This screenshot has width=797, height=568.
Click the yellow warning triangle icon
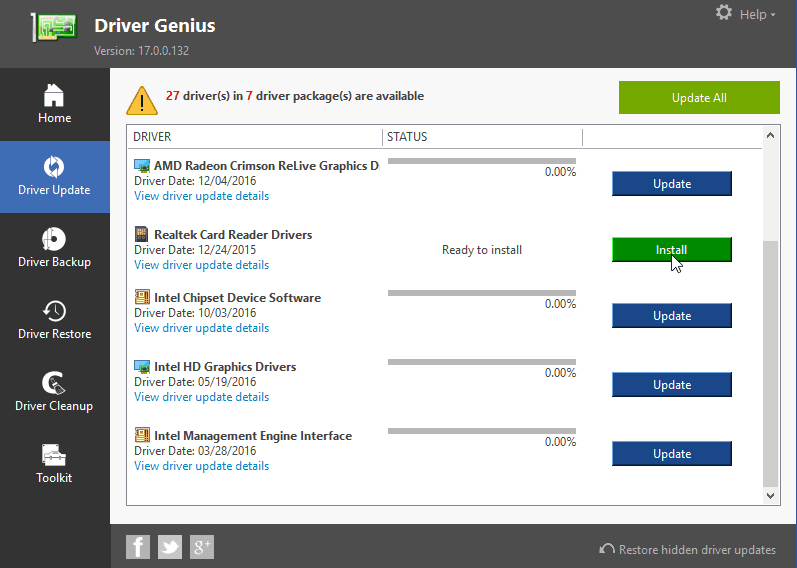(x=142, y=100)
